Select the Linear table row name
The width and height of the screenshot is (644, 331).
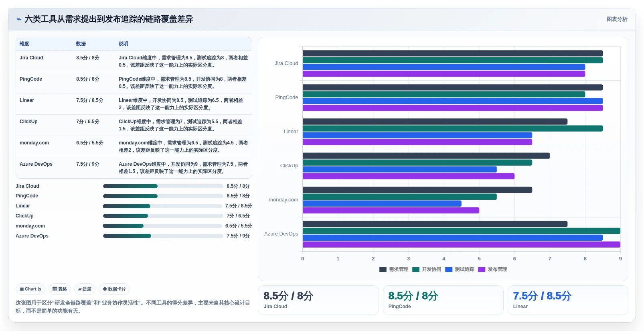27,100
